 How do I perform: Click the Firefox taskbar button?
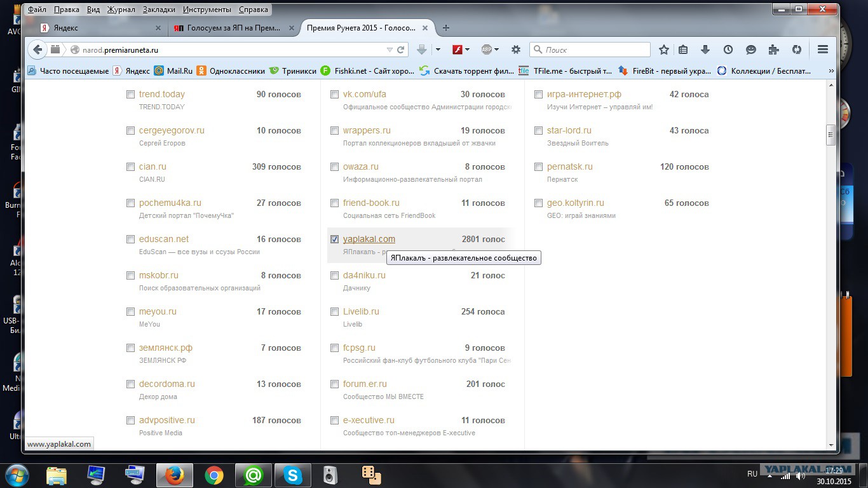[x=174, y=475]
